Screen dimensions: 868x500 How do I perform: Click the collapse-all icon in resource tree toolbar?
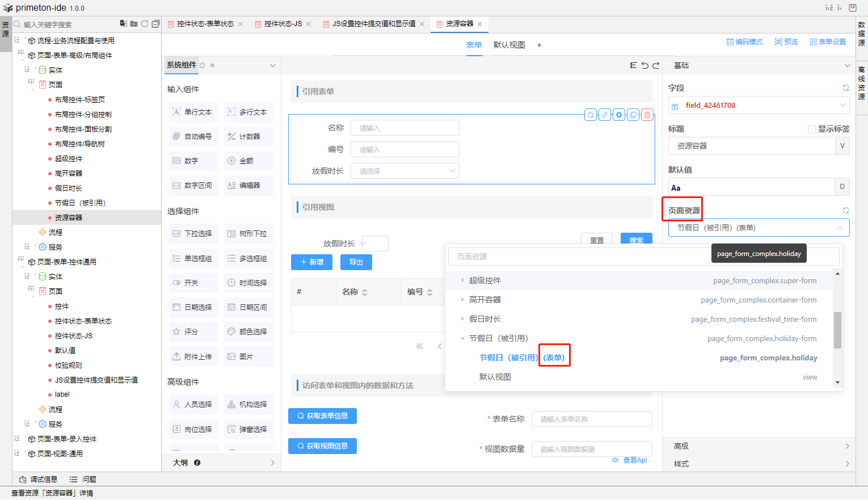(x=155, y=24)
